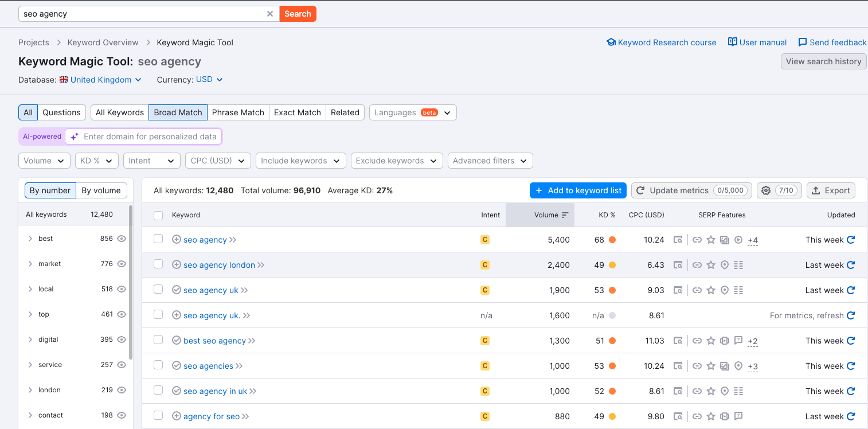Select the header checkbox to select all keywords
Viewport: 868px width, 429px height.
click(158, 215)
